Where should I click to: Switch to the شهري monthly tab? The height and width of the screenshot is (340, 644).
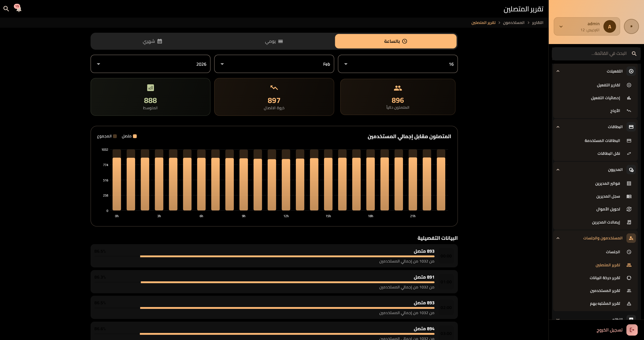tap(152, 41)
